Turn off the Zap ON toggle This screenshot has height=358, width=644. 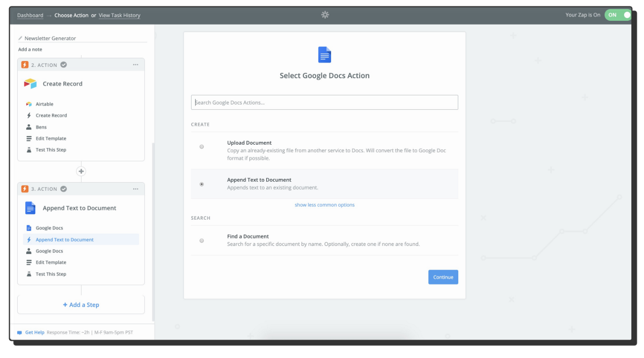618,15
